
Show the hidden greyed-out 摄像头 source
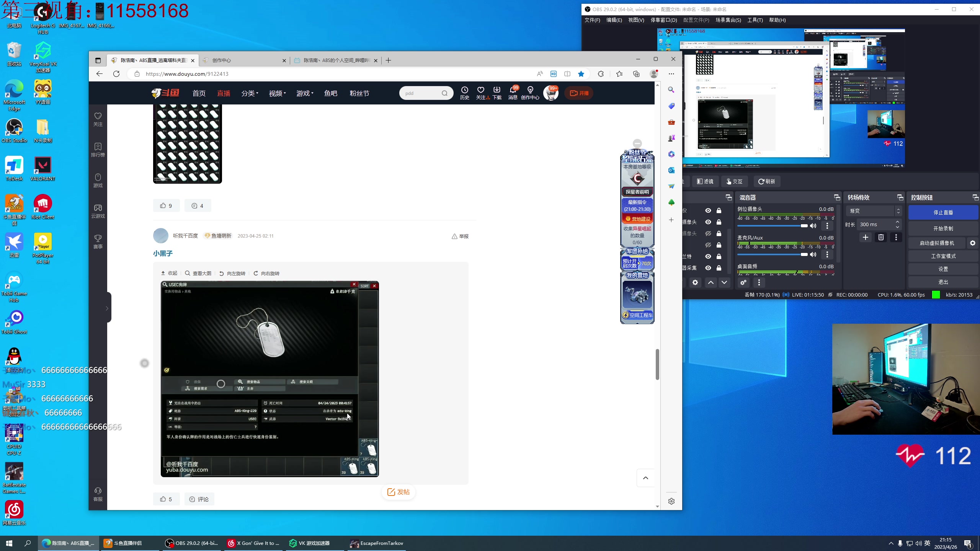pyautogui.click(x=708, y=233)
